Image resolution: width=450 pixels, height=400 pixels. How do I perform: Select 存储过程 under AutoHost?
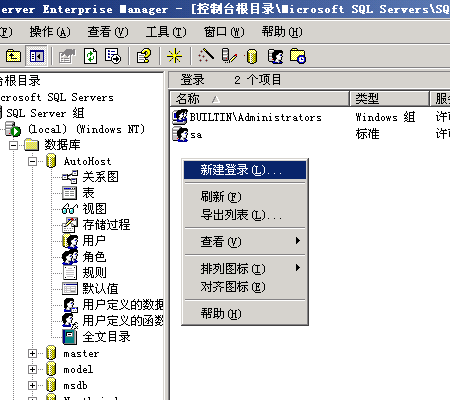click(x=106, y=225)
